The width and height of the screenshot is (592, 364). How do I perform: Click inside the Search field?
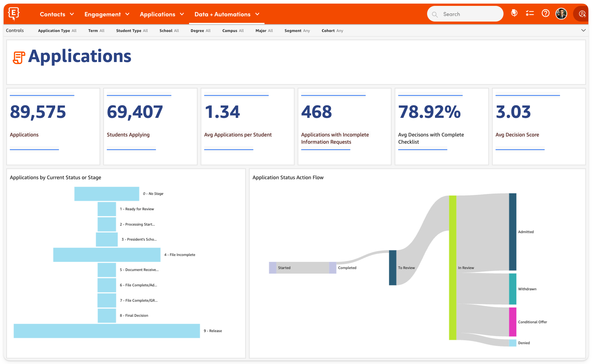tap(470, 14)
